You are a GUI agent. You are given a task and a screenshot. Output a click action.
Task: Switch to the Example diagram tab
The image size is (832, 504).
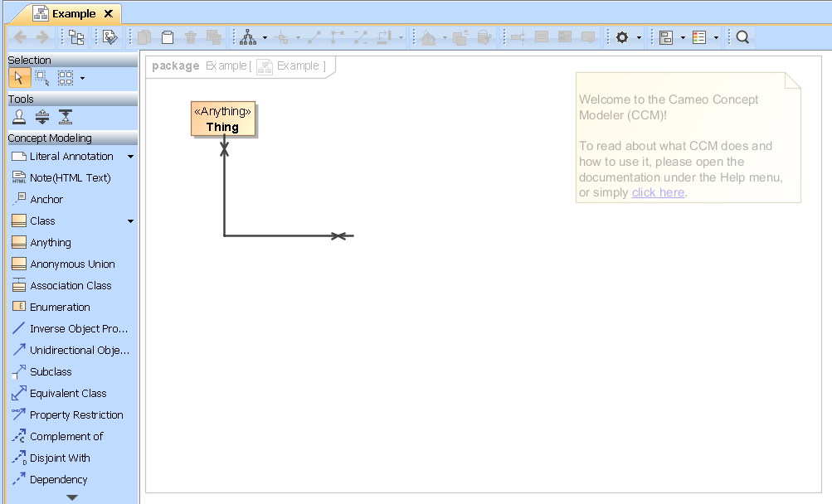73,13
